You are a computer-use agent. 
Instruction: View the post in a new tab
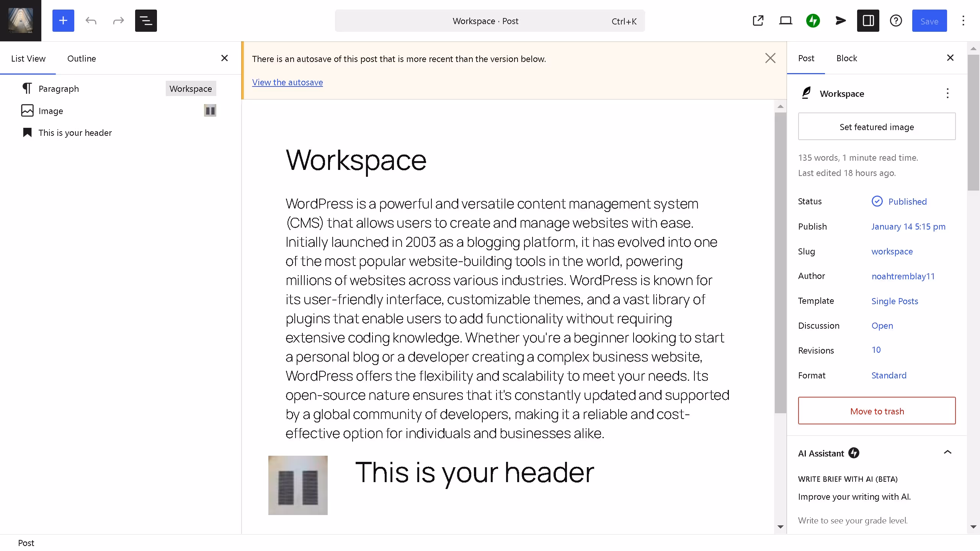click(758, 21)
